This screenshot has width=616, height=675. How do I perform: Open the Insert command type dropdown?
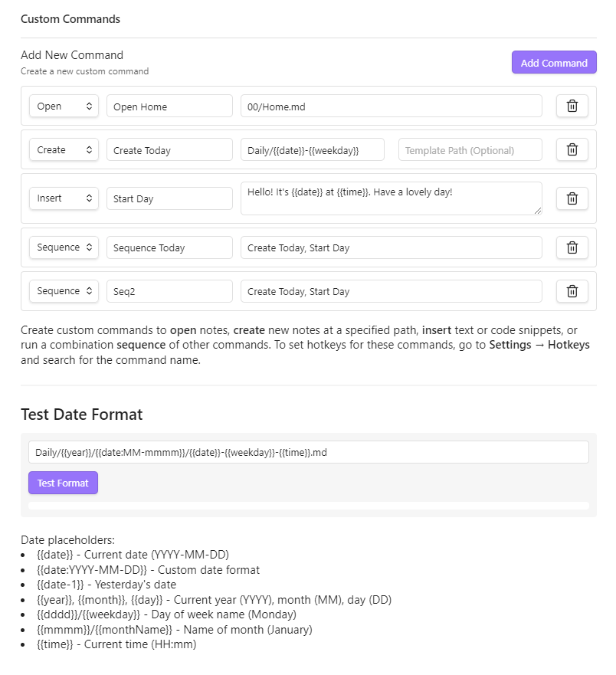64,198
